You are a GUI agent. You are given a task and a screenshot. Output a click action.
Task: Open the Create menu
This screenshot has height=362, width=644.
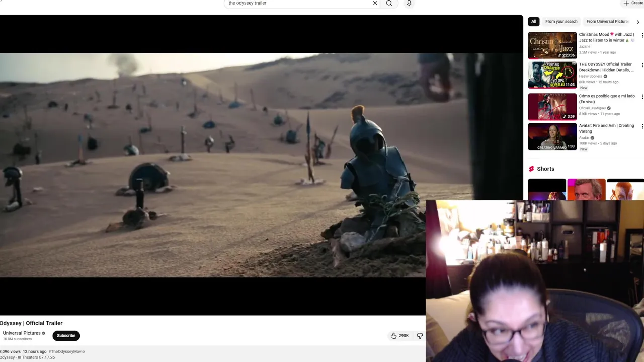click(633, 3)
